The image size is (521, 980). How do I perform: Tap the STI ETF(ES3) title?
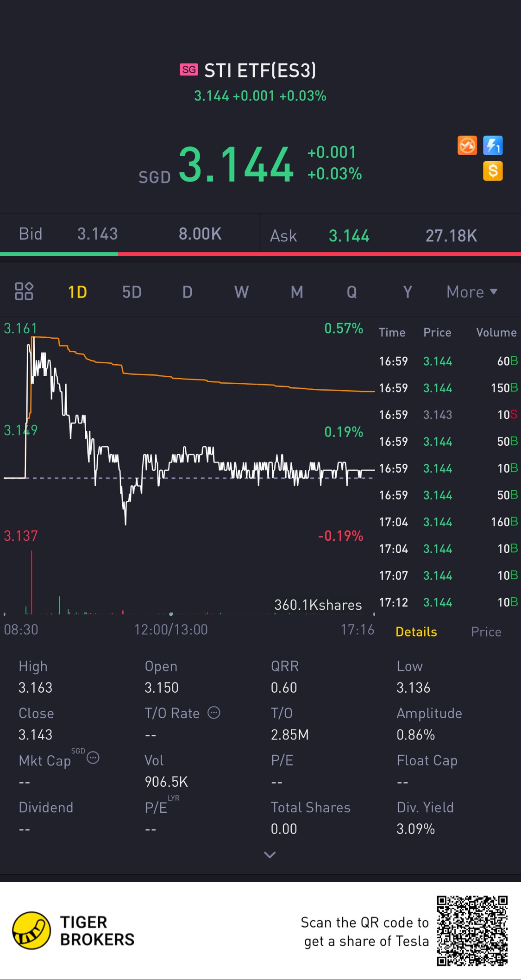pyautogui.click(x=260, y=70)
